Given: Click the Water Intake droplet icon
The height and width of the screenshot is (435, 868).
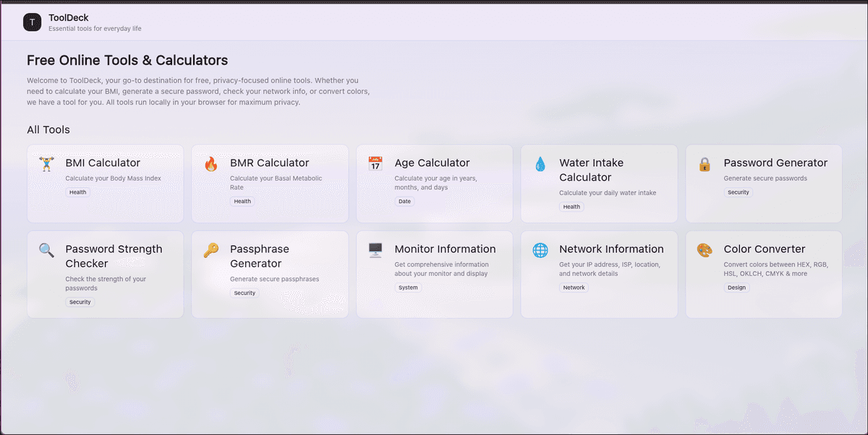Looking at the screenshot, I should coord(540,164).
